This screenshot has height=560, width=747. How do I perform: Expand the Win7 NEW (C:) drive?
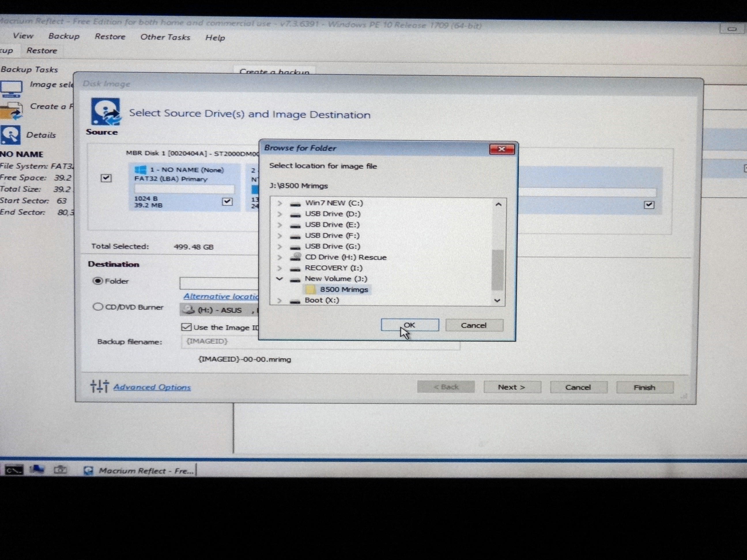[280, 203]
